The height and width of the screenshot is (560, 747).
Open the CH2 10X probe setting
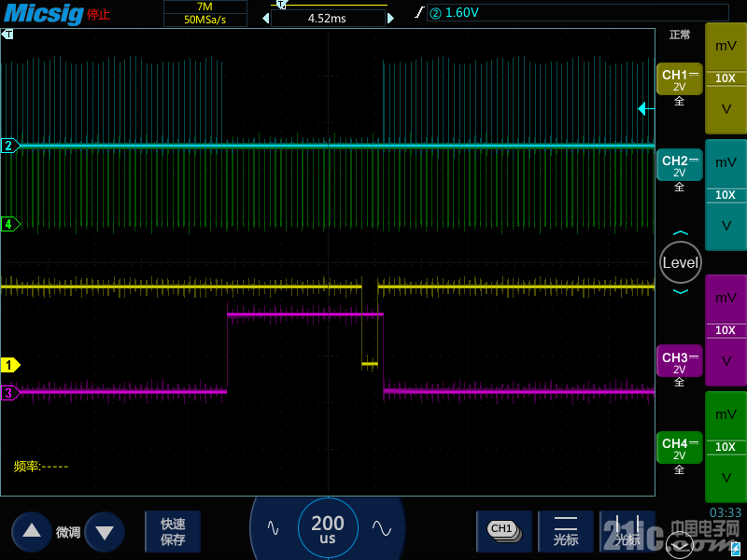726,195
